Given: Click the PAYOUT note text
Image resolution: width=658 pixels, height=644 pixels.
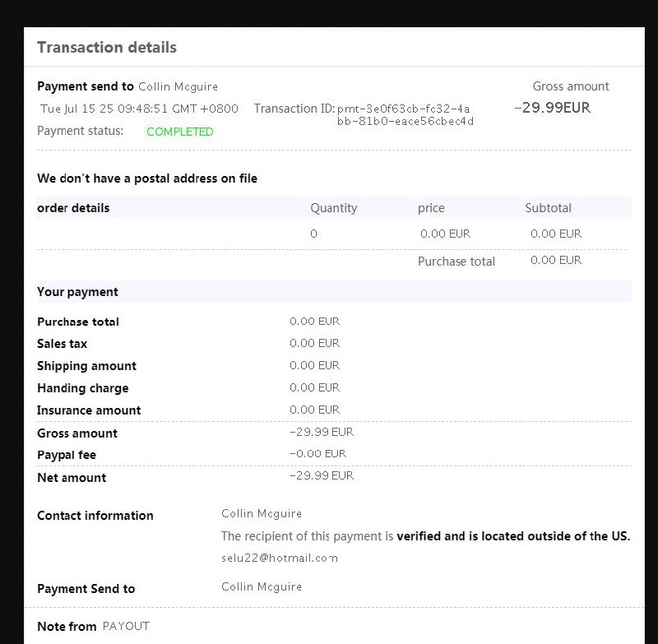Looking at the screenshot, I should (126, 627).
